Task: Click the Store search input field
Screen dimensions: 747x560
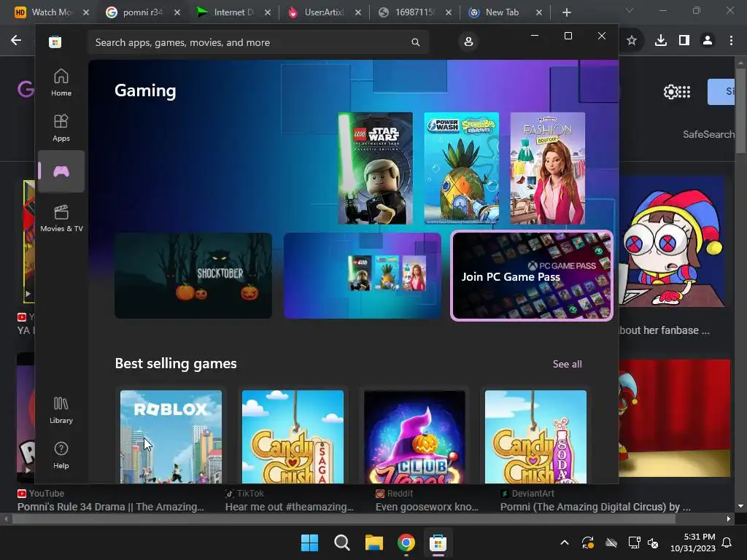Action: tap(258, 42)
